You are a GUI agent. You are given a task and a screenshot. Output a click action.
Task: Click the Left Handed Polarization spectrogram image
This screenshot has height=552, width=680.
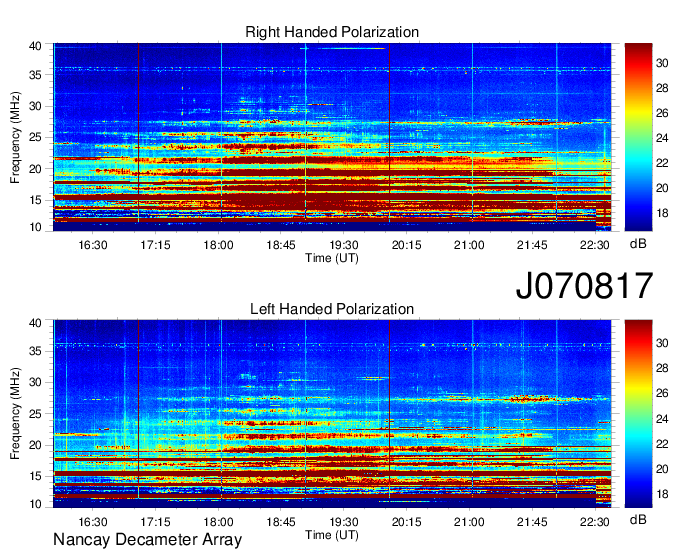tap(332, 414)
